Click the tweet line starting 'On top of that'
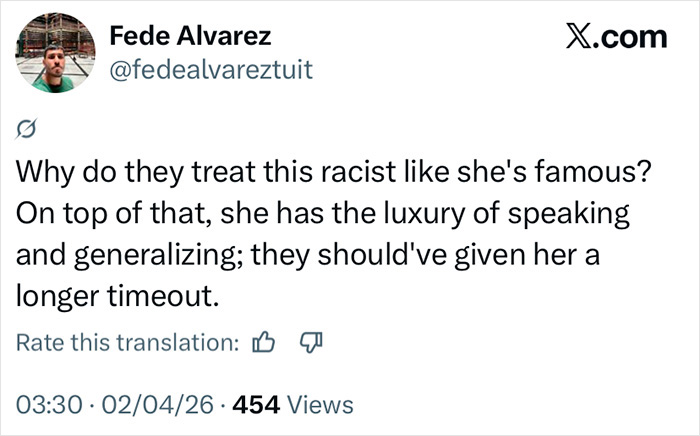This screenshot has height=436, width=700. pos(318,213)
